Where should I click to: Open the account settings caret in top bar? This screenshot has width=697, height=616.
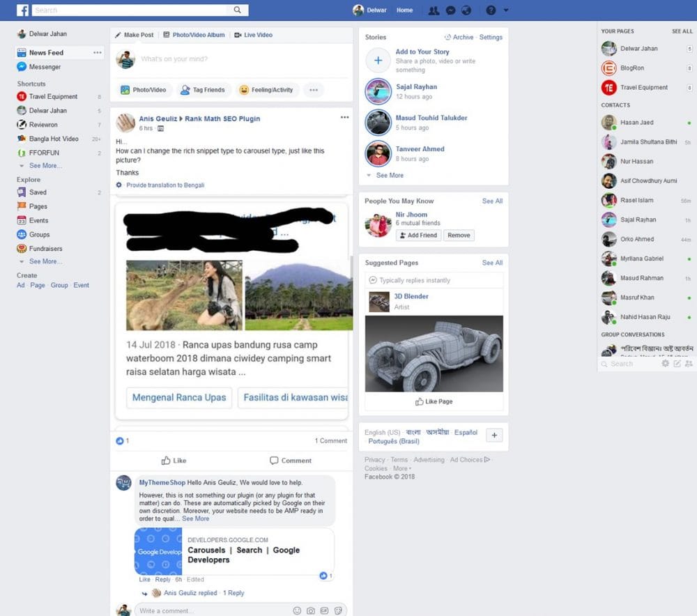point(505,10)
